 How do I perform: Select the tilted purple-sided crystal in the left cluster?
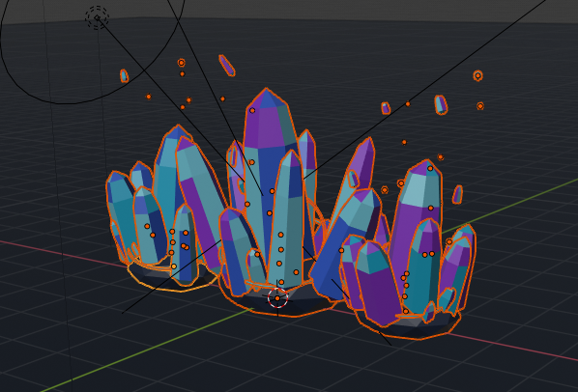(x=201, y=199)
